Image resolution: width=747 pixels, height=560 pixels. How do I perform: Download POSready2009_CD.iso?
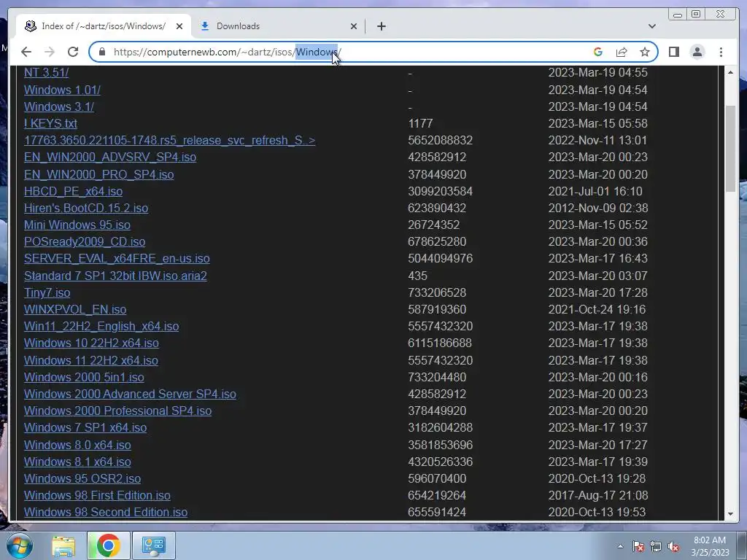(85, 242)
